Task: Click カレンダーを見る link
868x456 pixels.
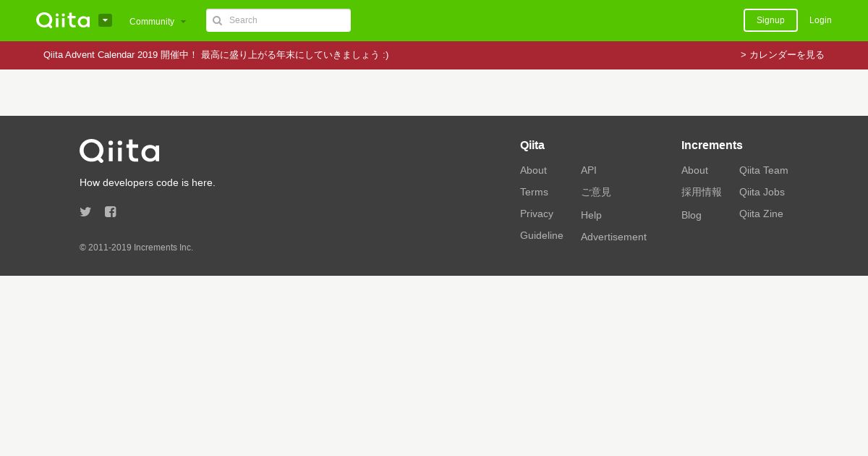Action: (x=783, y=55)
